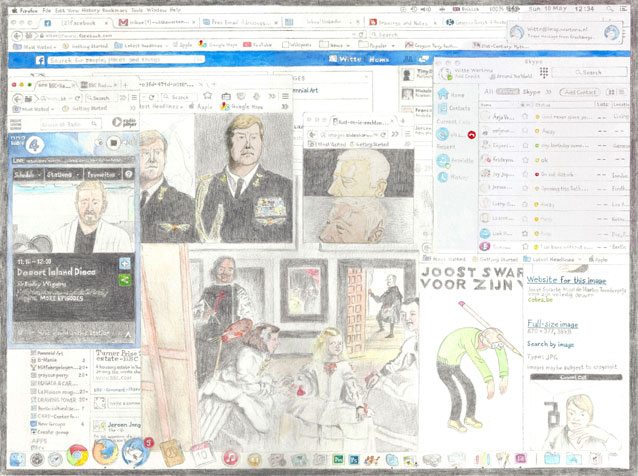Image resolution: width=638 pixels, height=476 pixels.
Task: Toggle the favorite star for the ok status contact
Action: coord(525,160)
